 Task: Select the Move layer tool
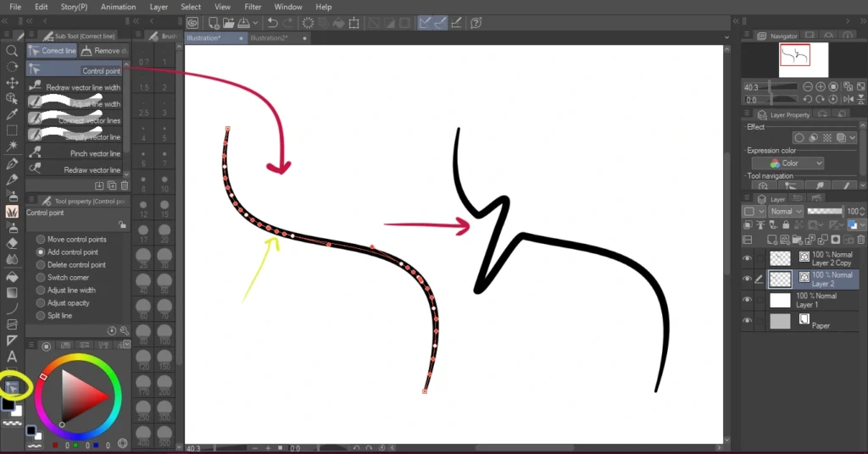12,82
